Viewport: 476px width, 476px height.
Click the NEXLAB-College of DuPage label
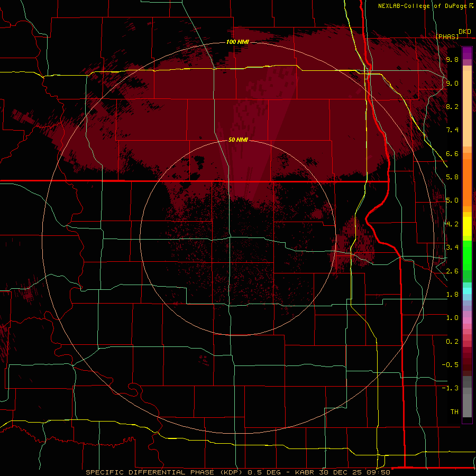(422, 6)
